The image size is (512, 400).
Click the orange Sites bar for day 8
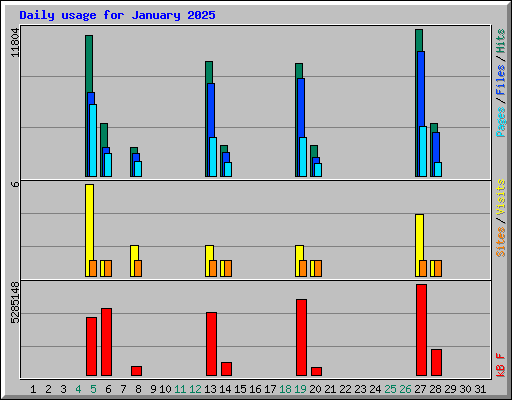tap(138, 268)
